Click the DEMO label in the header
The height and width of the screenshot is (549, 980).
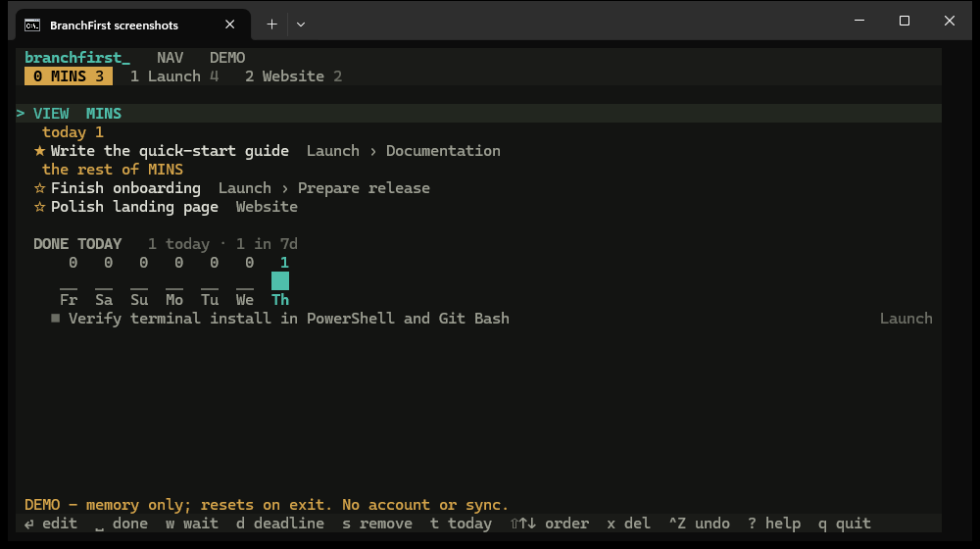(227, 58)
